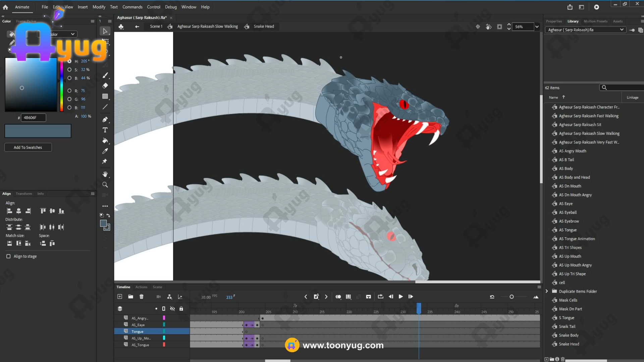This screenshot has height=362, width=644.
Task: Click the new layer icon in Timeline
Action: pyautogui.click(x=120, y=297)
